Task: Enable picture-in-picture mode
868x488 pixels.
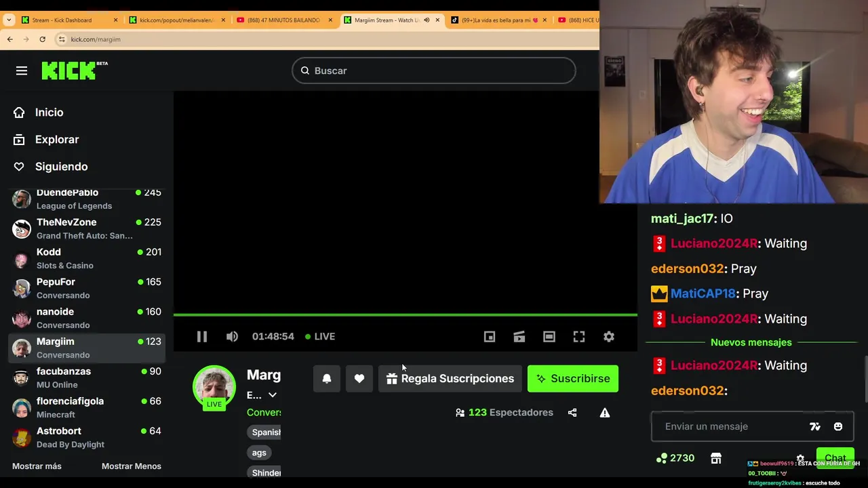Action: [490, 336]
